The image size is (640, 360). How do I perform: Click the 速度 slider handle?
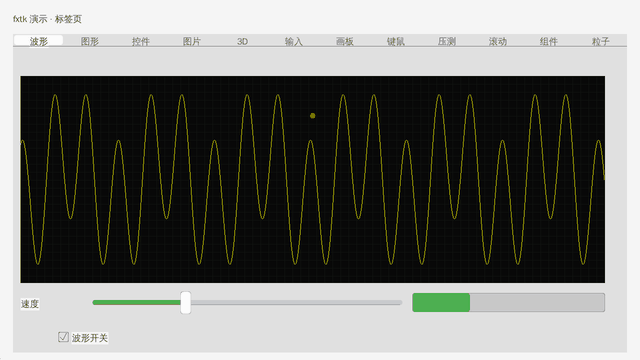click(186, 302)
